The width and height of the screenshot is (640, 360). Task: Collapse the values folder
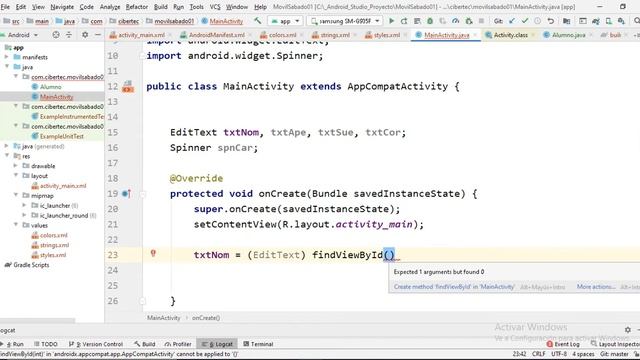16,225
